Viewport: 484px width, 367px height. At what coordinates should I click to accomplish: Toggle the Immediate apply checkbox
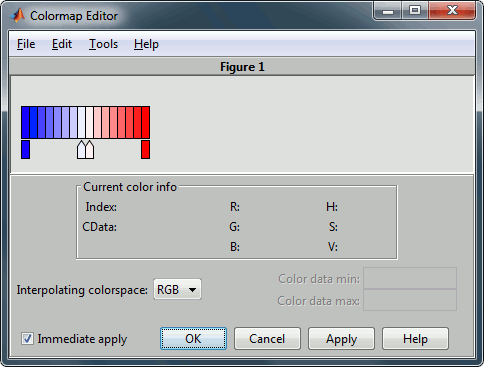[27, 339]
